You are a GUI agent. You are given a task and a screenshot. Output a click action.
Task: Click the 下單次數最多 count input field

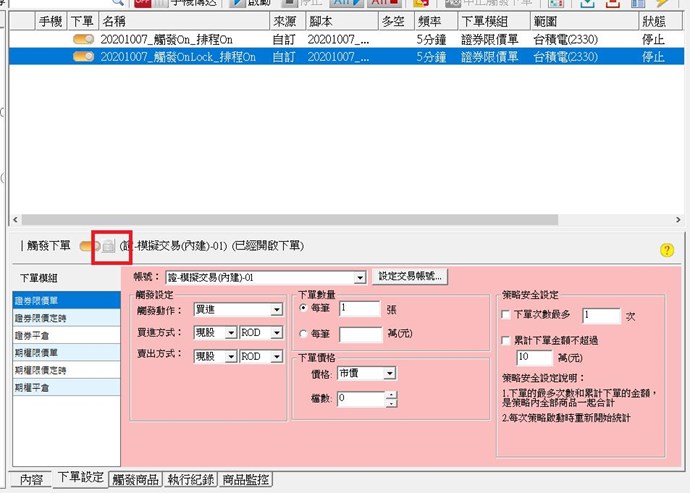pos(600,316)
